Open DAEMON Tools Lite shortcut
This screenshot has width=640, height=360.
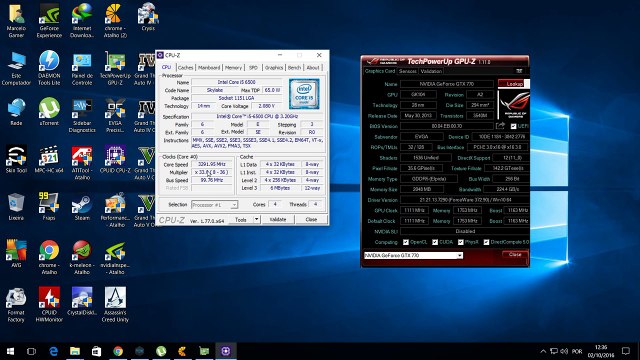click(49, 68)
